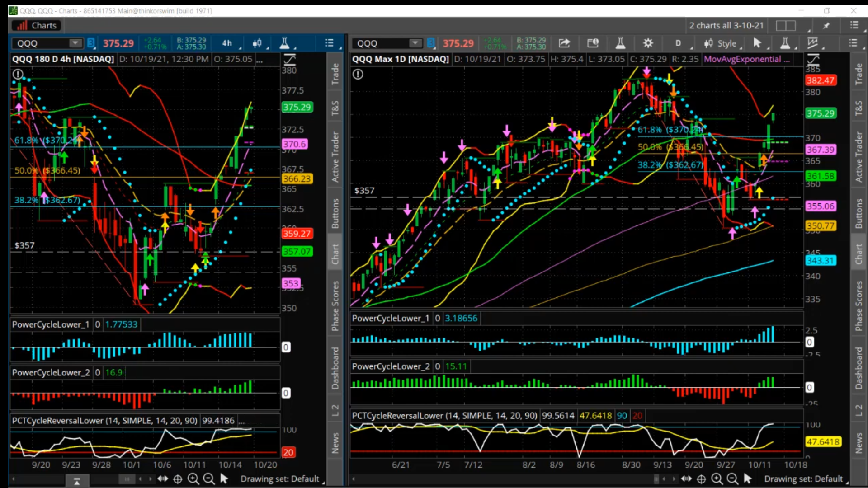The image size is (868, 488).
Task: Click the left chart horizontal scrollbar thumb
Action: [127, 479]
